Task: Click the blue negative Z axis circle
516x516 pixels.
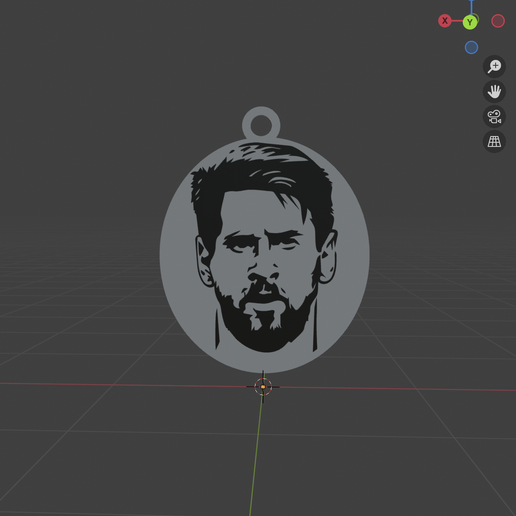Action: click(x=471, y=47)
